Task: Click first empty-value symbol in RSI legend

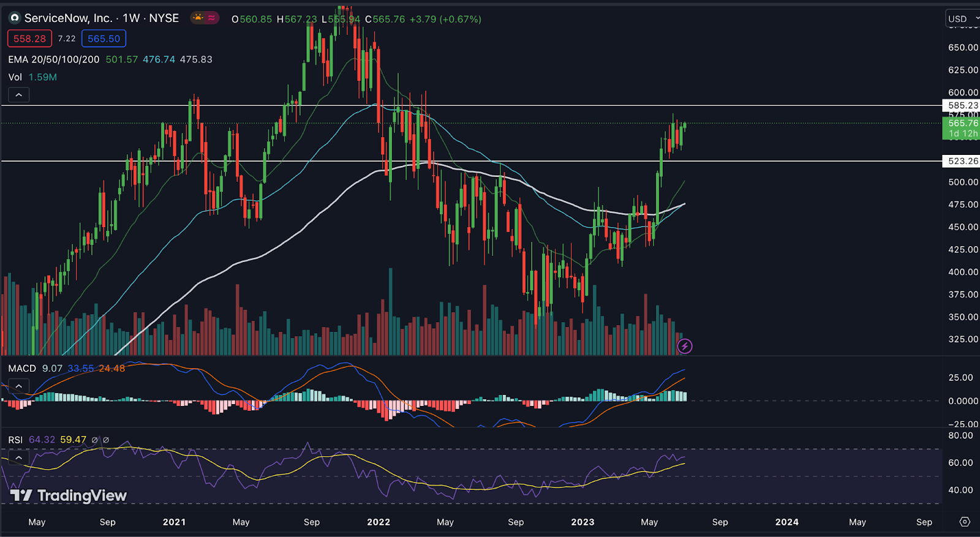Action: [x=94, y=440]
